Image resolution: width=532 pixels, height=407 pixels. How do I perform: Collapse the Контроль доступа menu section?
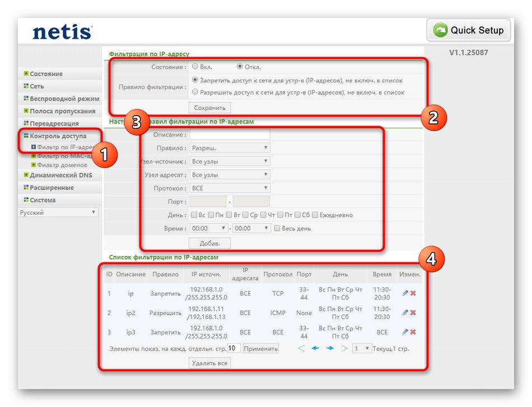tap(58, 136)
